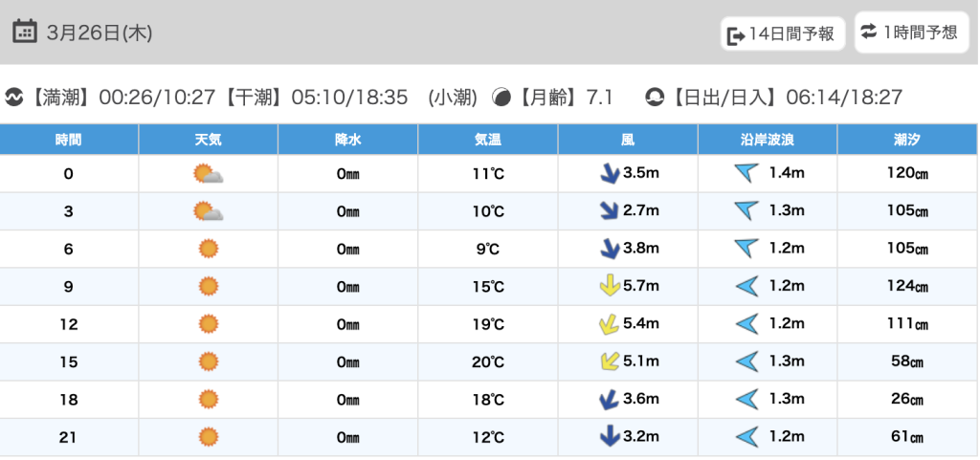Click sunny weather icon in hour 12 row
This screenshot has width=980, height=460.
click(208, 324)
